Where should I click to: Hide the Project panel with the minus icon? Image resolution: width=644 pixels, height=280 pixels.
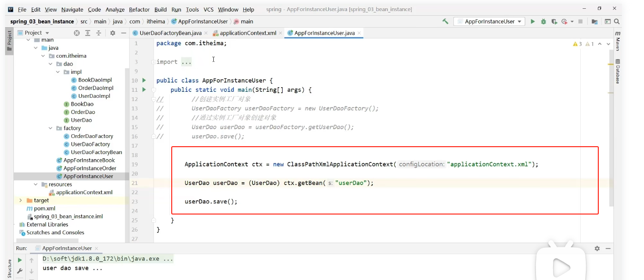123,33
